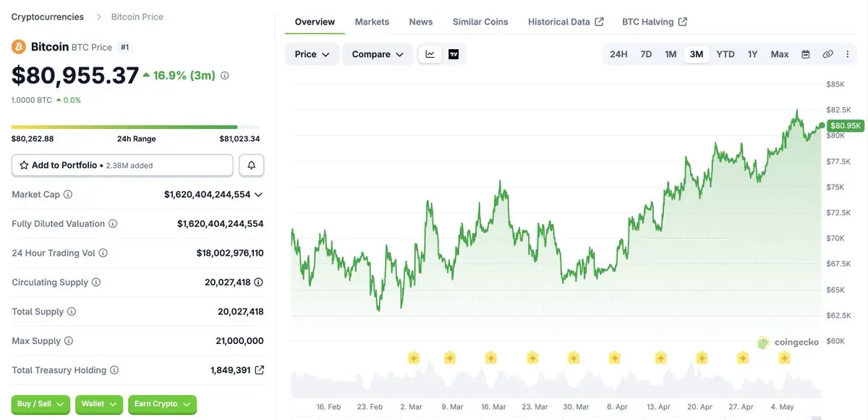
Task: Click the bell price alert button
Action: click(252, 165)
